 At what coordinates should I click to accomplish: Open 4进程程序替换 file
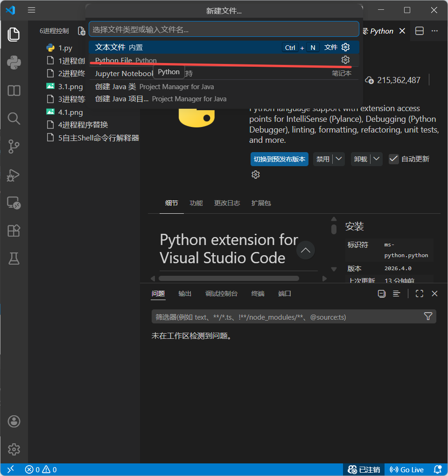83,125
